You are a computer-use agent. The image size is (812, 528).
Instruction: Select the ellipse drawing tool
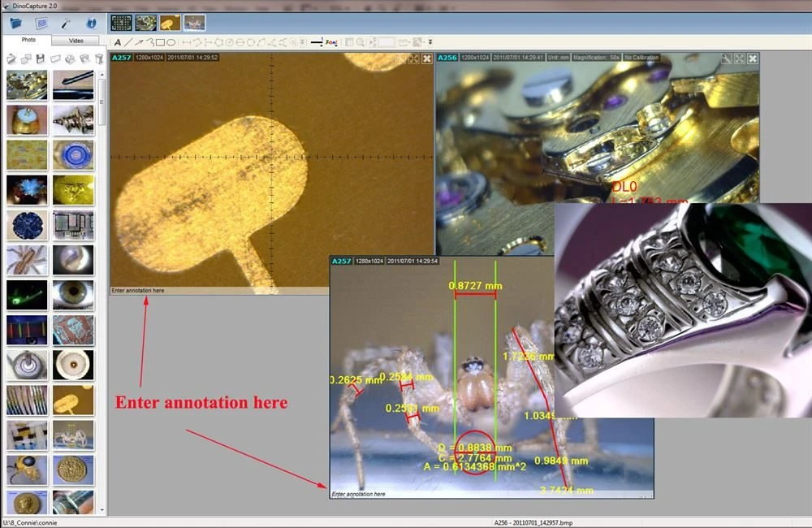click(171, 42)
